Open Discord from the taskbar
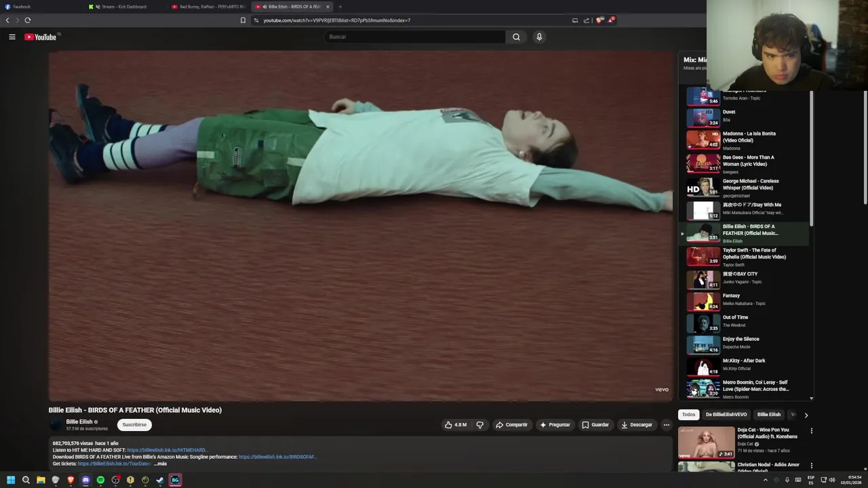This screenshot has height=488, width=868. pos(85,480)
